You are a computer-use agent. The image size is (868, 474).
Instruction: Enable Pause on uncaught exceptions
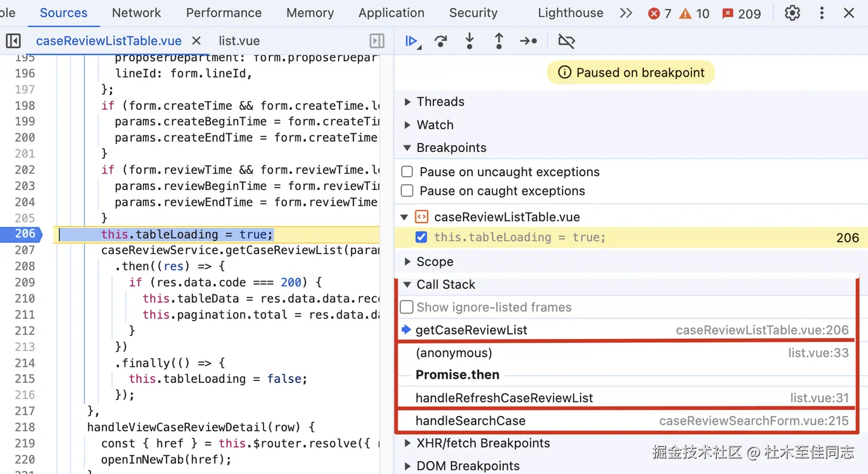pos(407,172)
